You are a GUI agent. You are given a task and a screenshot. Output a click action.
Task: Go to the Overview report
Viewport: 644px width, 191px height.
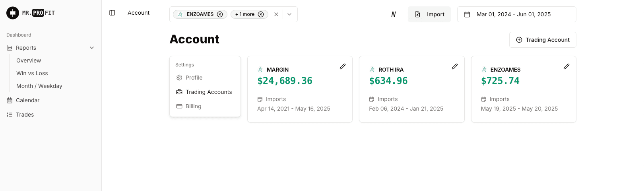coord(29,60)
